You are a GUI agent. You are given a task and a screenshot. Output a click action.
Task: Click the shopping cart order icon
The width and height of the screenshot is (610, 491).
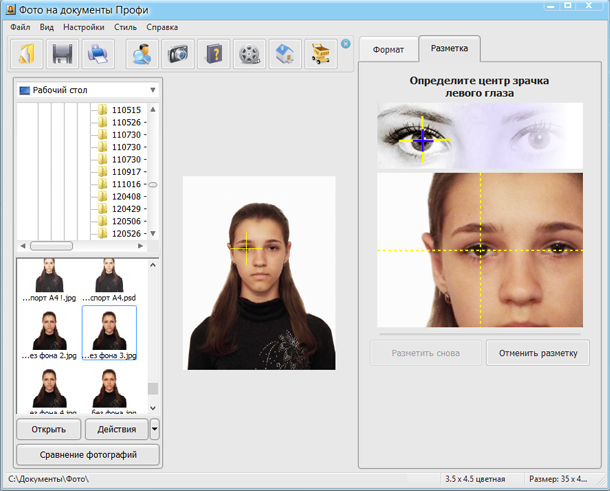[x=321, y=54]
